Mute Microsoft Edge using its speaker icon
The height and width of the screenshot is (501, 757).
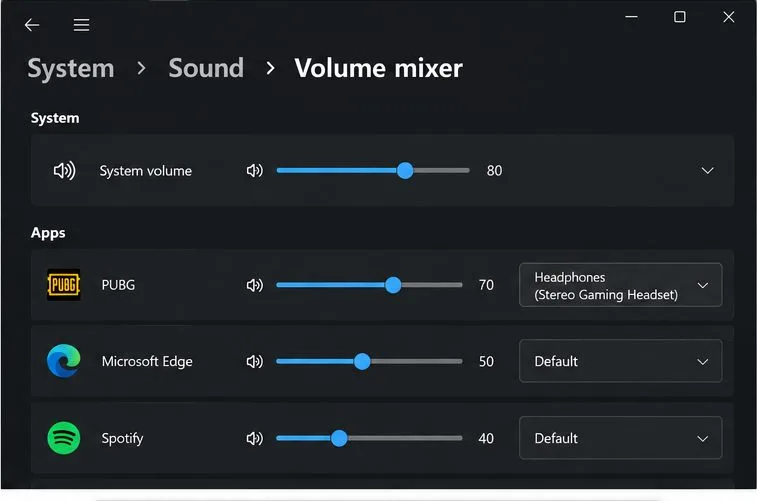[x=254, y=361]
